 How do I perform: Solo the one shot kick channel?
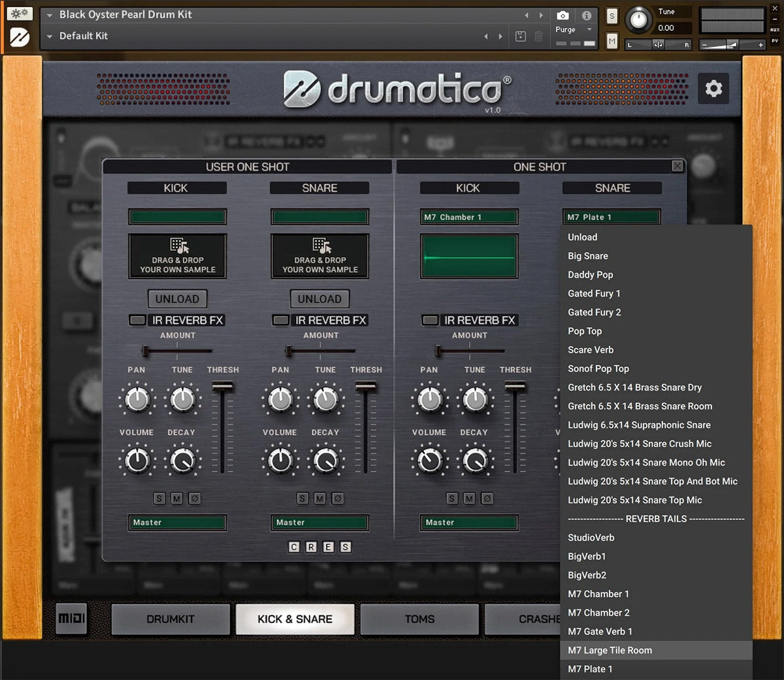coord(451,498)
